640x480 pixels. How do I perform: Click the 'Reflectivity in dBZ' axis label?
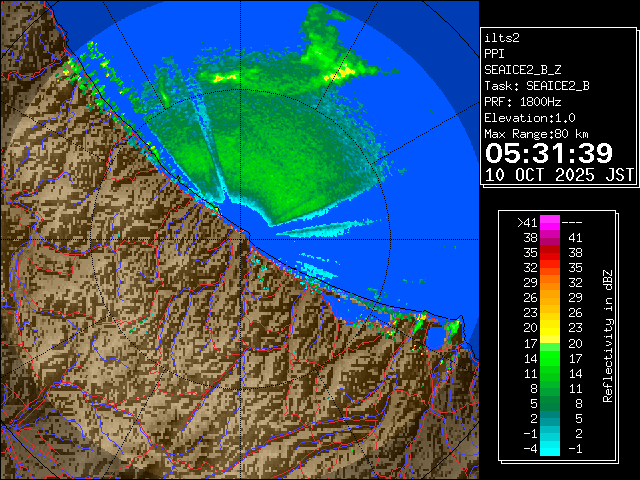[607, 335]
